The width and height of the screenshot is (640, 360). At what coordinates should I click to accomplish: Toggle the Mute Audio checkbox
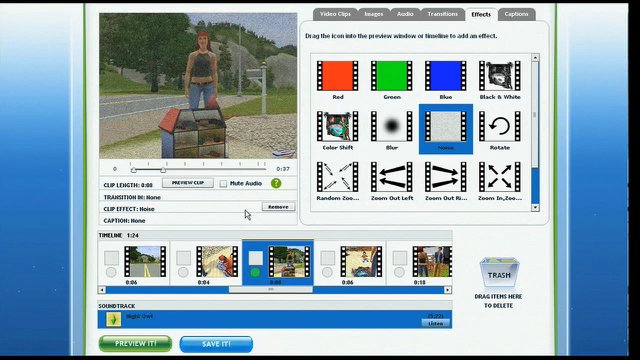[x=223, y=184]
